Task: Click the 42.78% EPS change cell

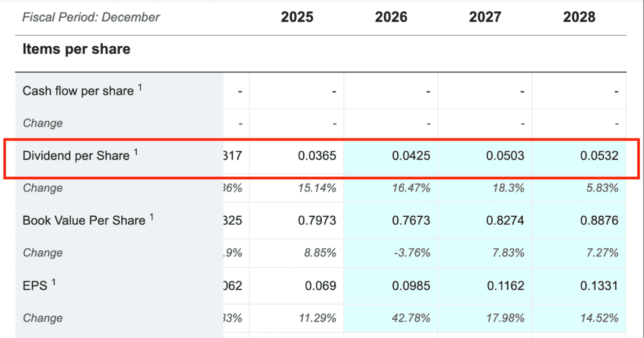Action: pos(410,318)
